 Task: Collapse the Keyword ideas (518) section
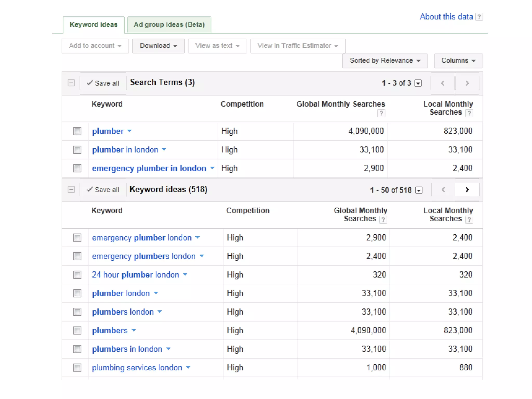tap(71, 190)
